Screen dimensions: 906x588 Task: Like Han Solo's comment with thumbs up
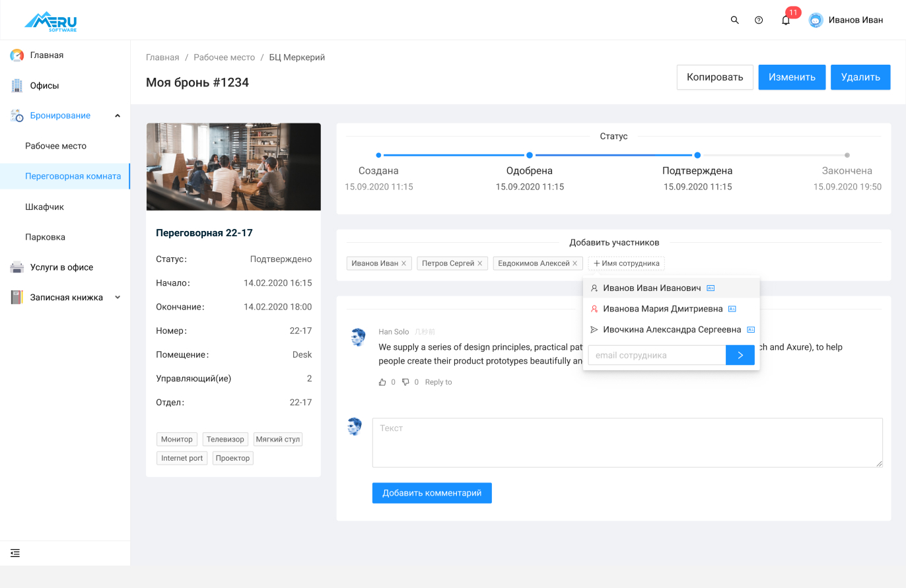tap(382, 382)
